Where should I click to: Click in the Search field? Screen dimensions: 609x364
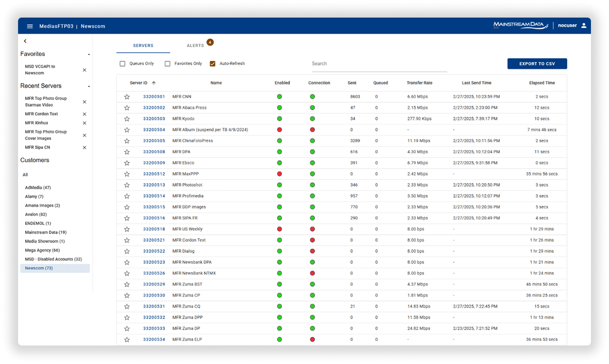[379, 64]
